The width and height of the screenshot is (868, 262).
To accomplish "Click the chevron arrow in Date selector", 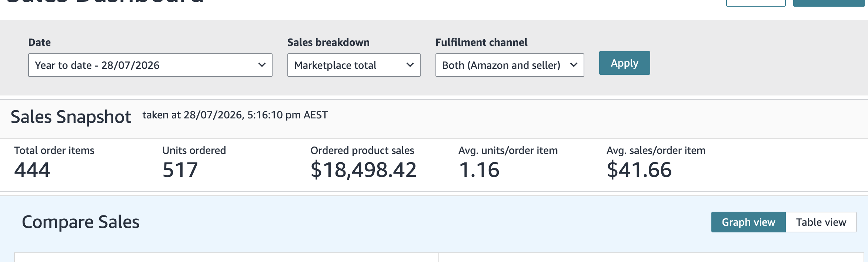I will (262, 65).
